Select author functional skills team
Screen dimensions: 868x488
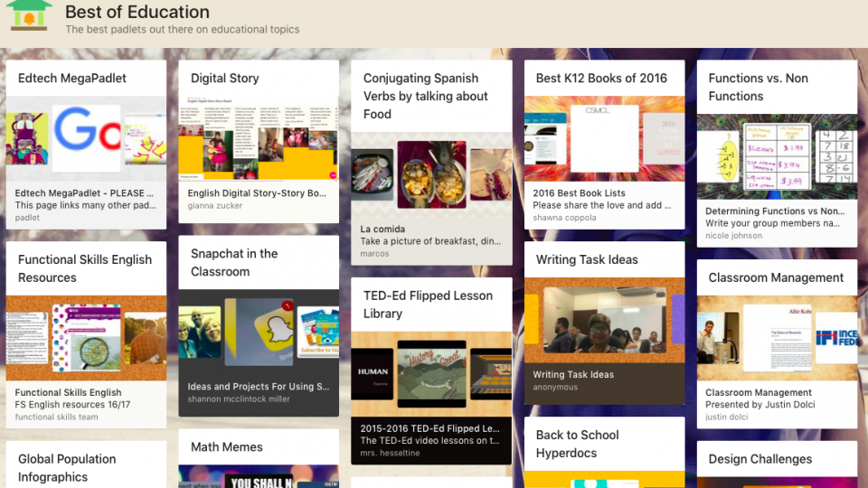tap(56, 417)
